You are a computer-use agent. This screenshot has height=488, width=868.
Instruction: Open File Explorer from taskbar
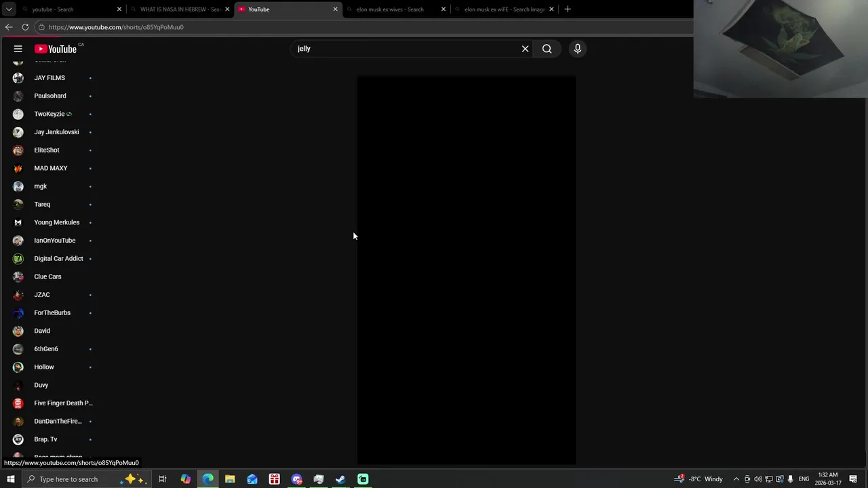click(x=230, y=479)
